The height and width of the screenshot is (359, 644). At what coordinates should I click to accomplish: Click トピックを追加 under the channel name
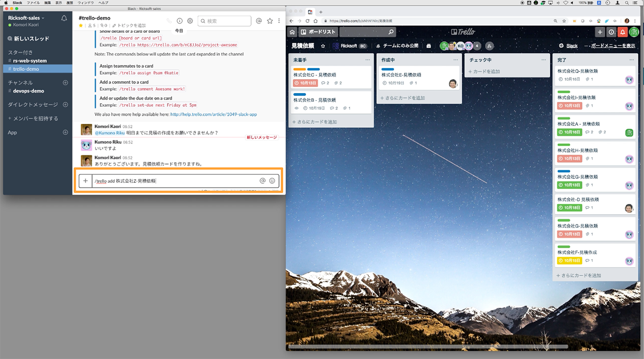(129, 25)
